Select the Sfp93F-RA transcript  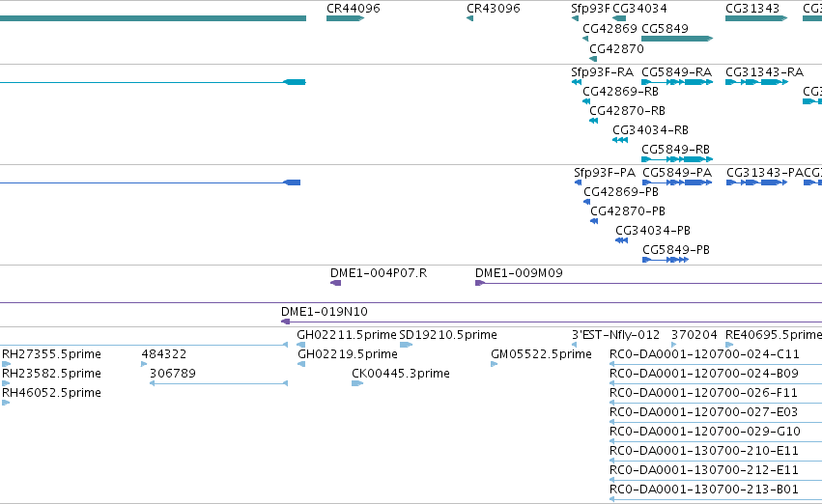(x=576, y=82)
